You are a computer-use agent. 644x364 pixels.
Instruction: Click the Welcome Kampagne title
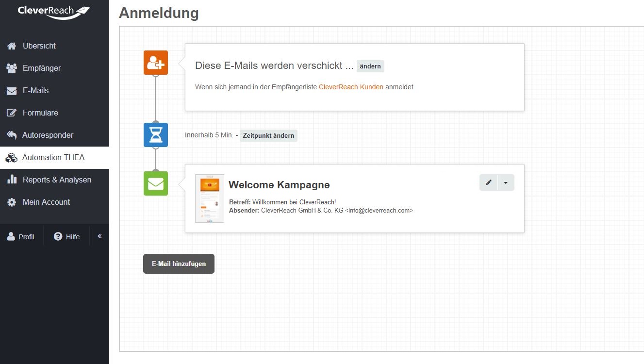click(279, 185)
